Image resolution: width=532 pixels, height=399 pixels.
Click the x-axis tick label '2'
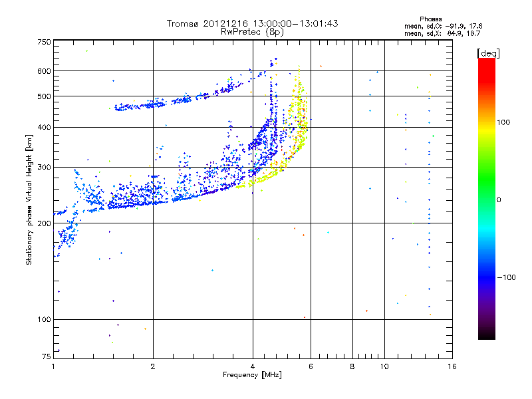(153, 366)
